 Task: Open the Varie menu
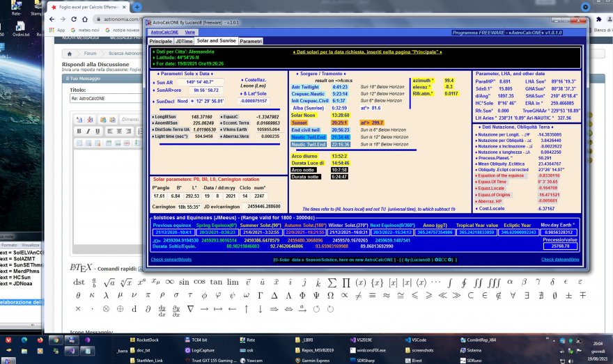(190, 32)
